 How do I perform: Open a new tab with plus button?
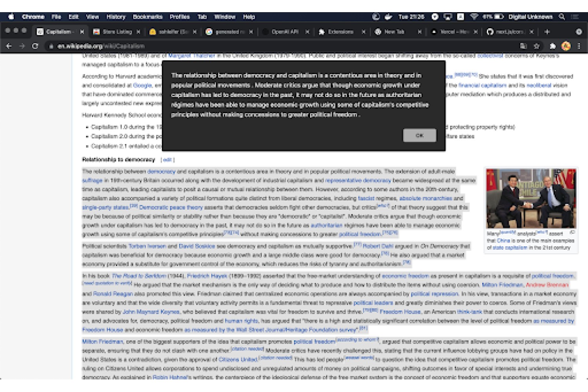pyautogui.click(x=547, y=32)
